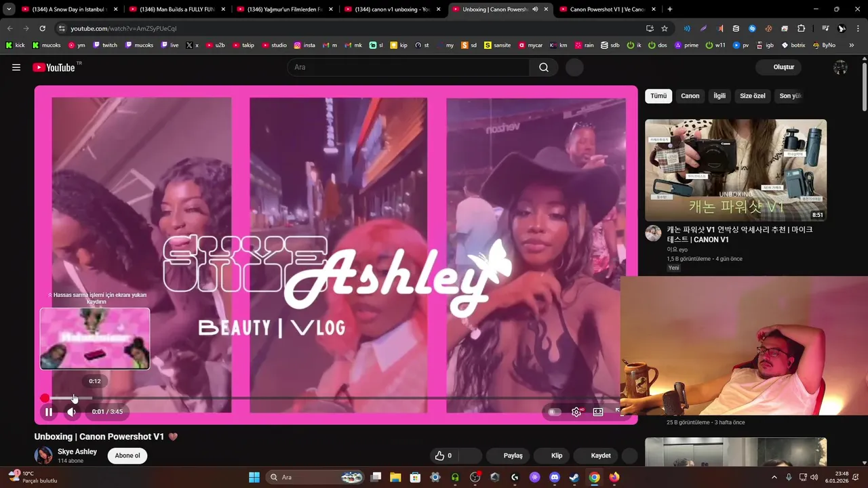This screenshot has height=488, width=868.
Task: Open File Explorer from taskbar
Action: coord(395,477)
